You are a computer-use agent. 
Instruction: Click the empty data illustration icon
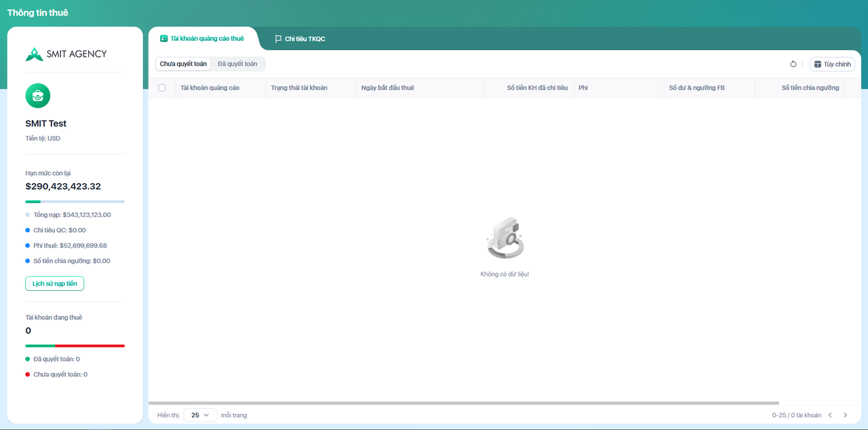pyautogui.click(x=505, y=239)
